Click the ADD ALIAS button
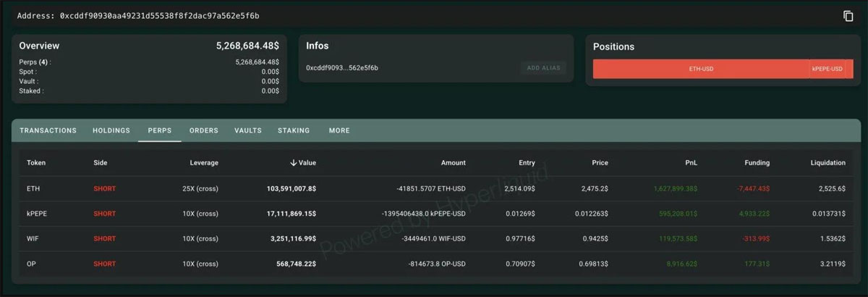Viewport: 868px width, 297px height. [543, 68]
